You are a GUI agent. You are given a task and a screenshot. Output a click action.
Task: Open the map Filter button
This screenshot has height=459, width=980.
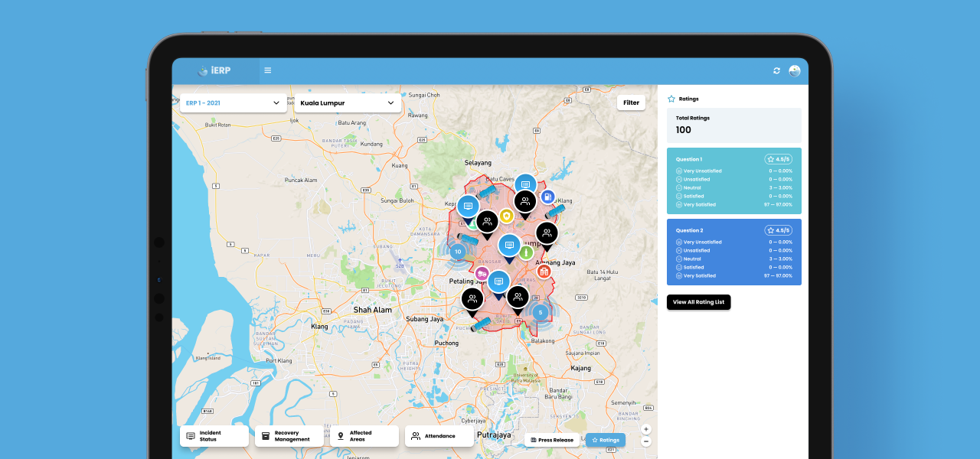pyautogui.click(x=631, y=103)
